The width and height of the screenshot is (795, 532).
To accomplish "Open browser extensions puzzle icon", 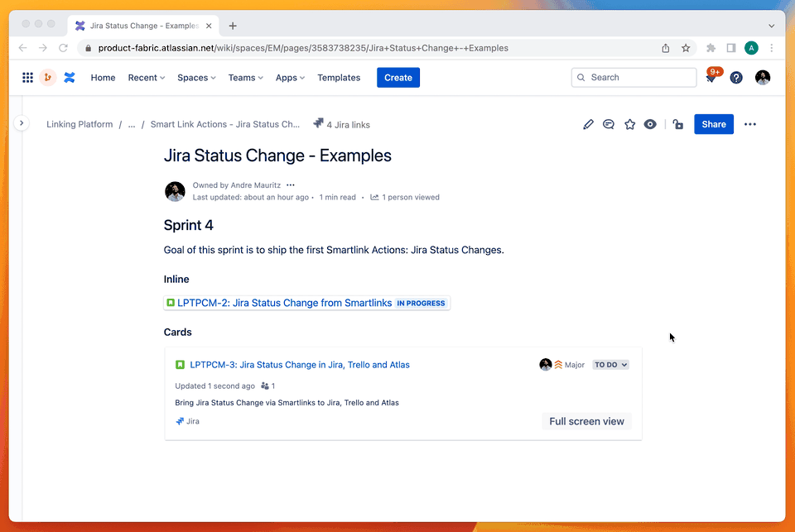I will [711, 48].
